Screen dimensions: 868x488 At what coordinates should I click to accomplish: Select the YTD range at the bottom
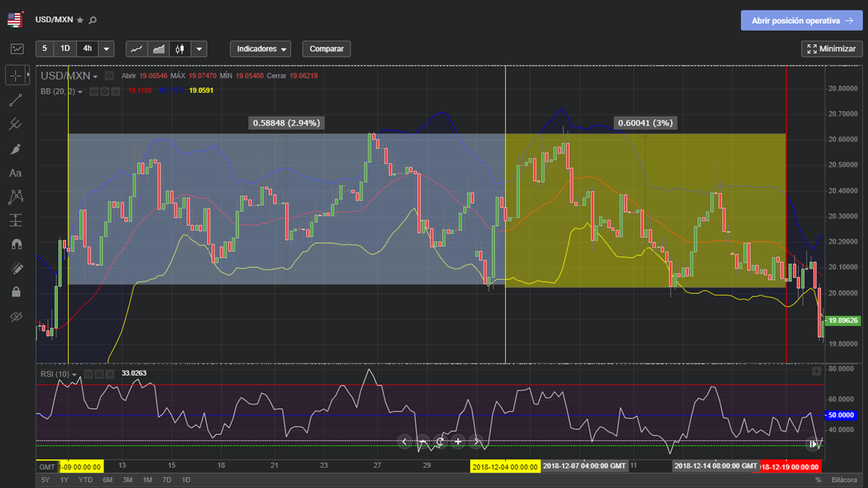85,480
